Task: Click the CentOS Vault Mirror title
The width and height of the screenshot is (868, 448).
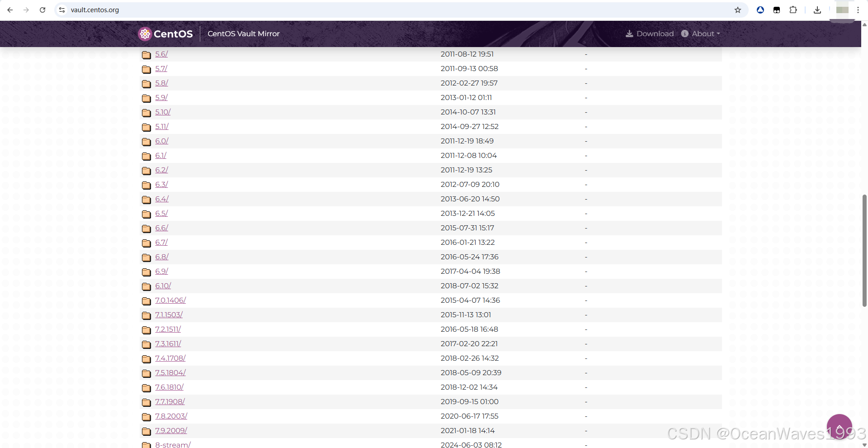Action: click(x=243, y=33)
